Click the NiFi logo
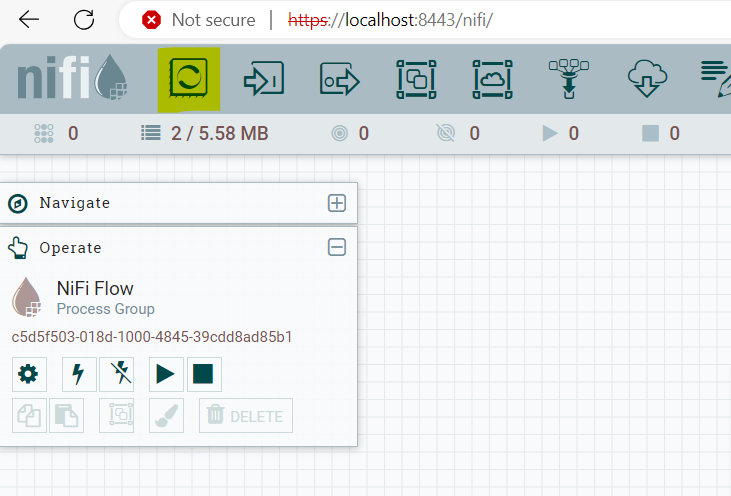 point(72,79)
